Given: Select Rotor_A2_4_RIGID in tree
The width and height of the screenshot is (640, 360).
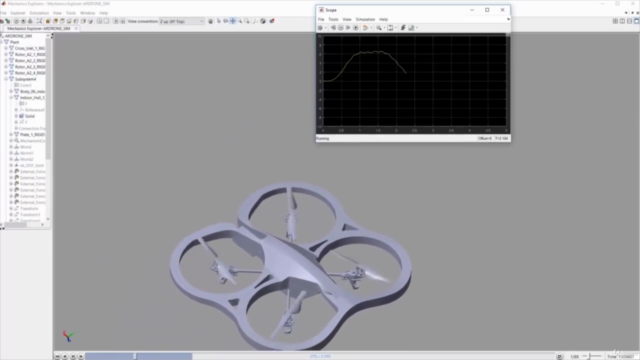Looking at the screenshot, I should 30,73.
